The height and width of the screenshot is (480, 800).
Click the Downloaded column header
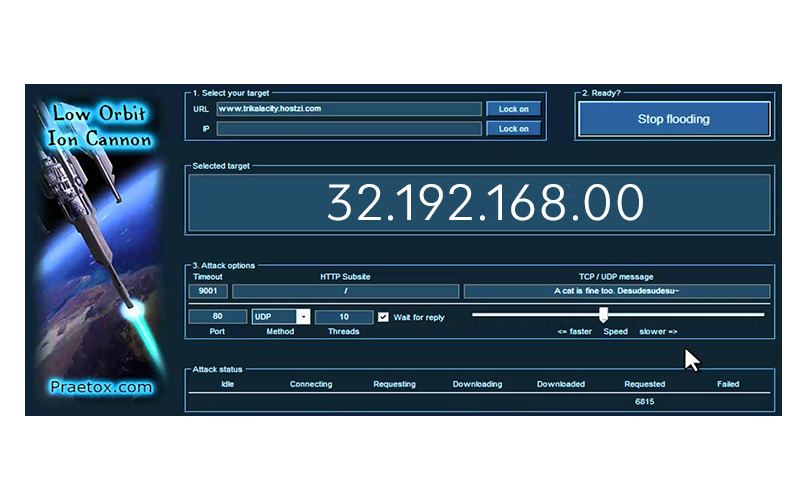pyautogui.click(x=561, y=384)
